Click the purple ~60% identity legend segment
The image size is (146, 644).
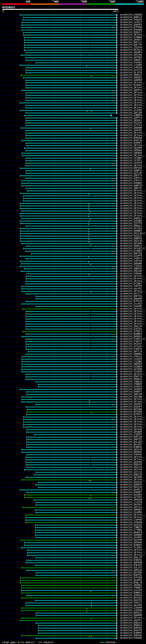pyautogui.click(x=73, y=4)
